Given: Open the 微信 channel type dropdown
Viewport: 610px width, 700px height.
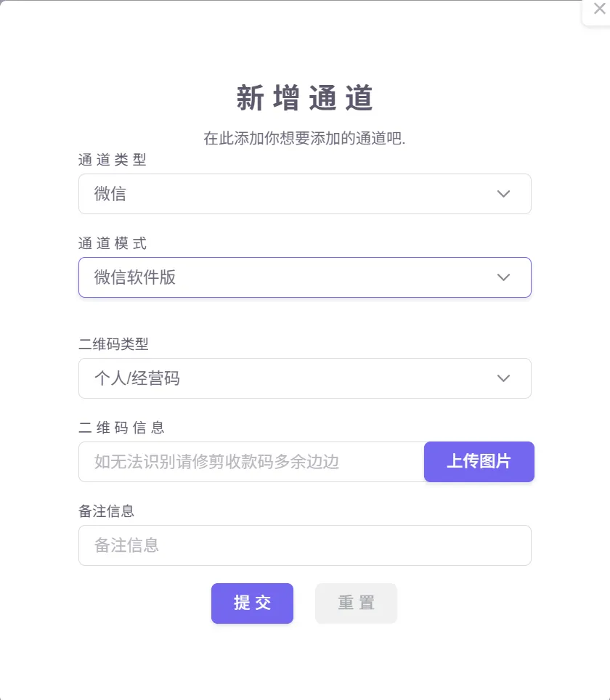Looking at the screenshot, I should pos(290,194).
